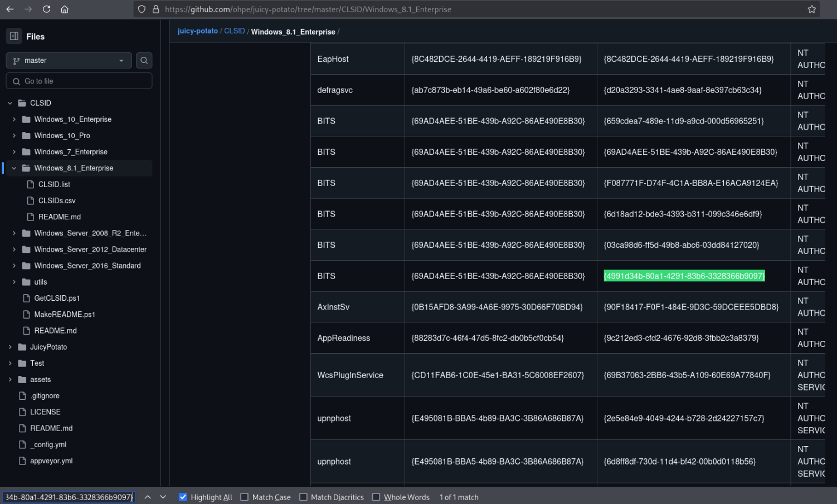
Task: Click CLSID {659cdea7-489e-11d9-a9cd-000d56965251}
Action: 684,121
